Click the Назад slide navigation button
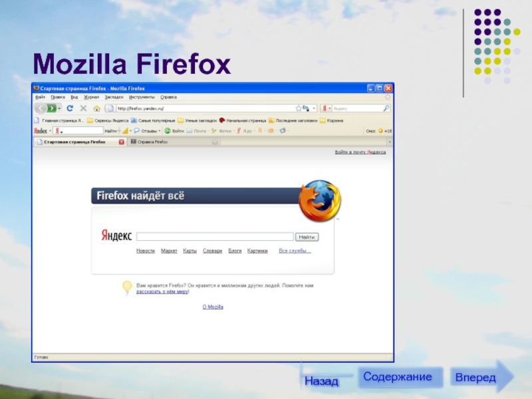This screenshot has width=532, height=399. click(x=321, y=381)
